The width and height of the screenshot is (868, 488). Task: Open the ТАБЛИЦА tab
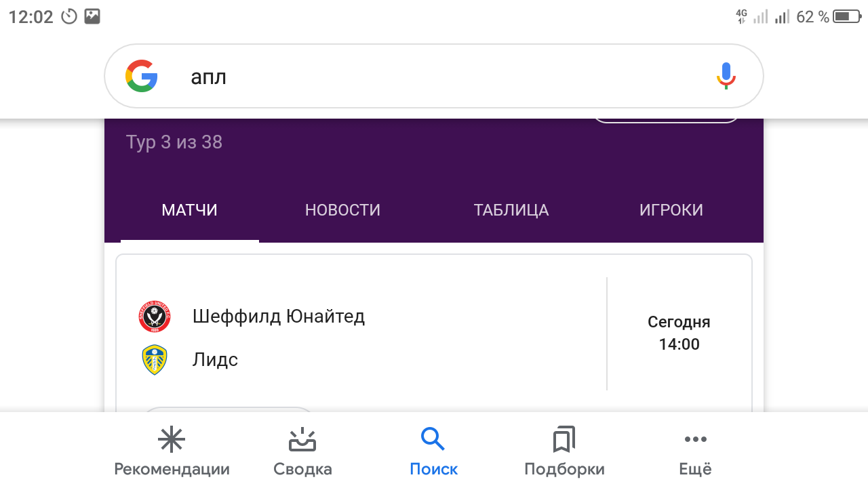pyautogui.click(x=511, y=210)
